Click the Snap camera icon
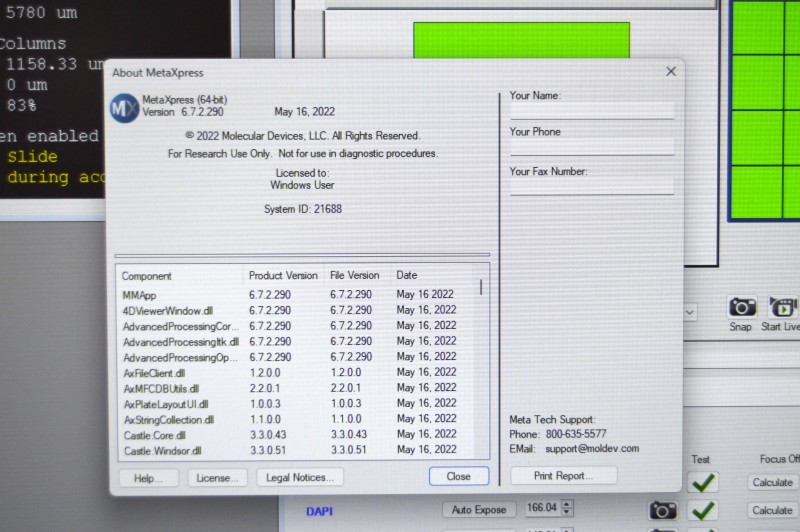 (x=741, y=307)
